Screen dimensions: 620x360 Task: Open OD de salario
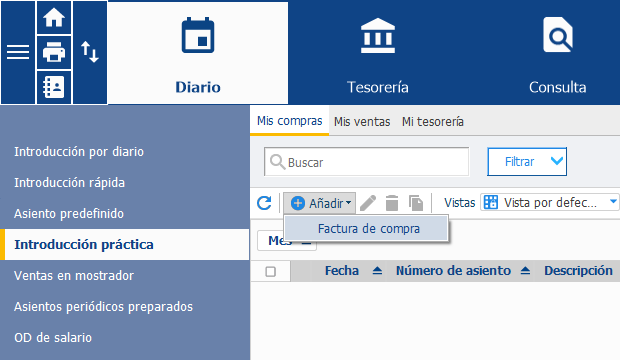[53, 337]
